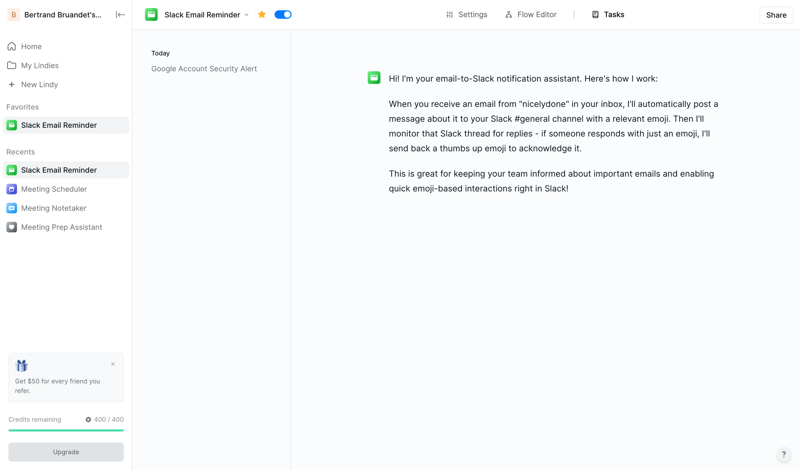Switch to the Flow Editor tab
Screen dimensions: 800x470
point(531,15)
